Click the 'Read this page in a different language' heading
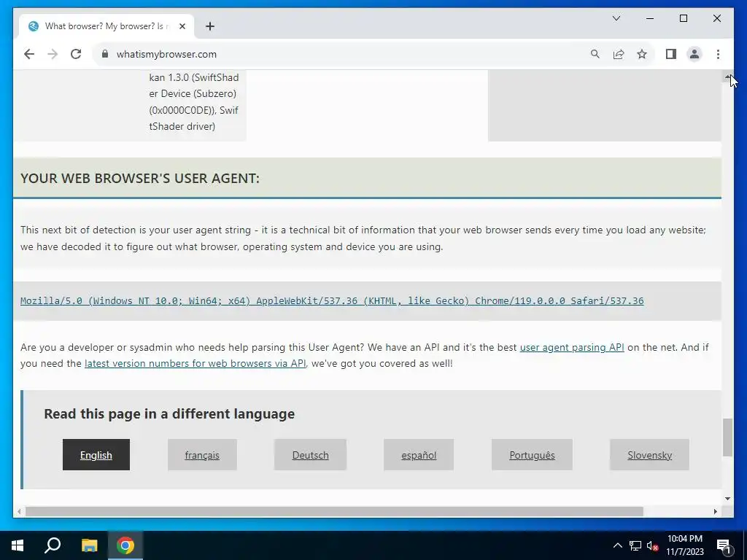Screen dimensions: 747x560 coord(169,414)
